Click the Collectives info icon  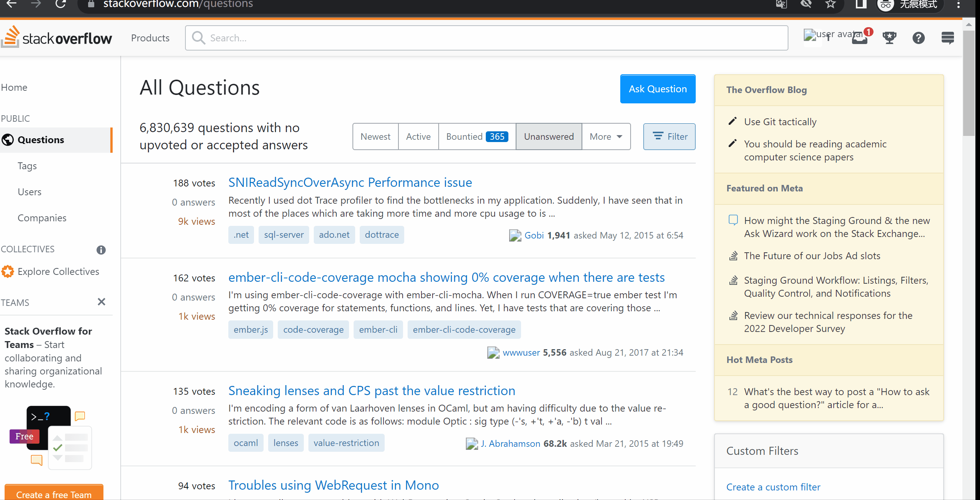101,250
